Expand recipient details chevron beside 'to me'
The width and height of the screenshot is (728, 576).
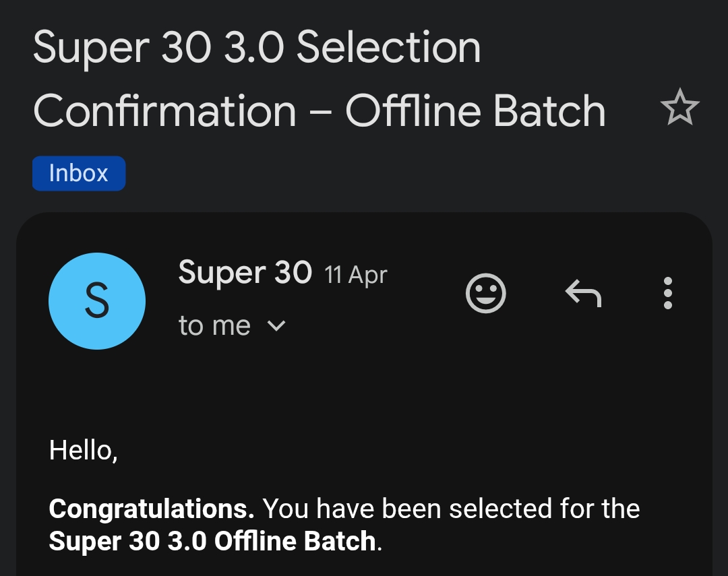[277, 326]
